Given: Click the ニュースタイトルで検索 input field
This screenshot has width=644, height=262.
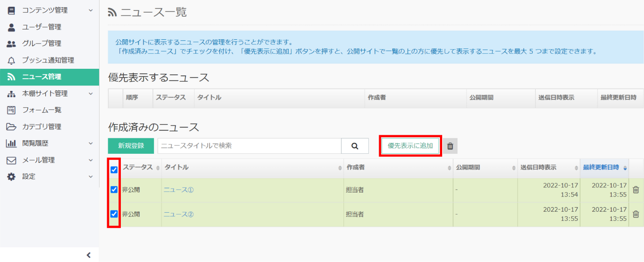Looking at the screenshot, I should pos(249,146).
